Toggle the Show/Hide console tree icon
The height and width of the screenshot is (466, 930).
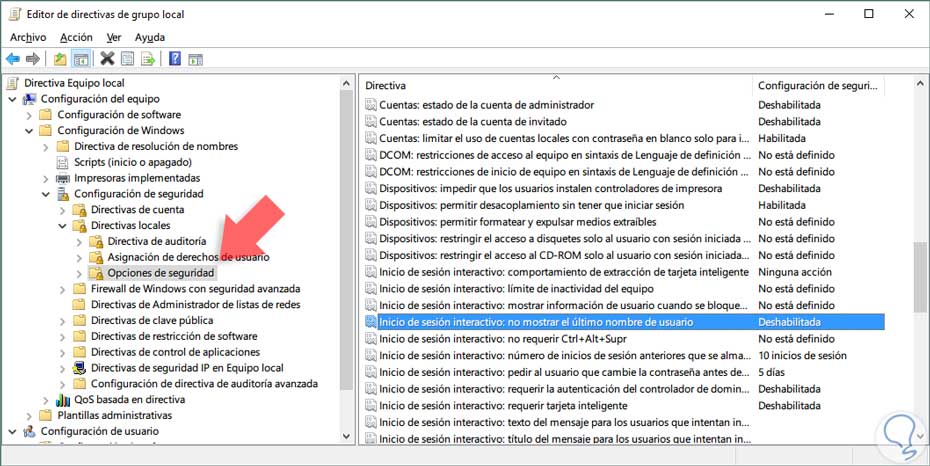tap(81, 59)
